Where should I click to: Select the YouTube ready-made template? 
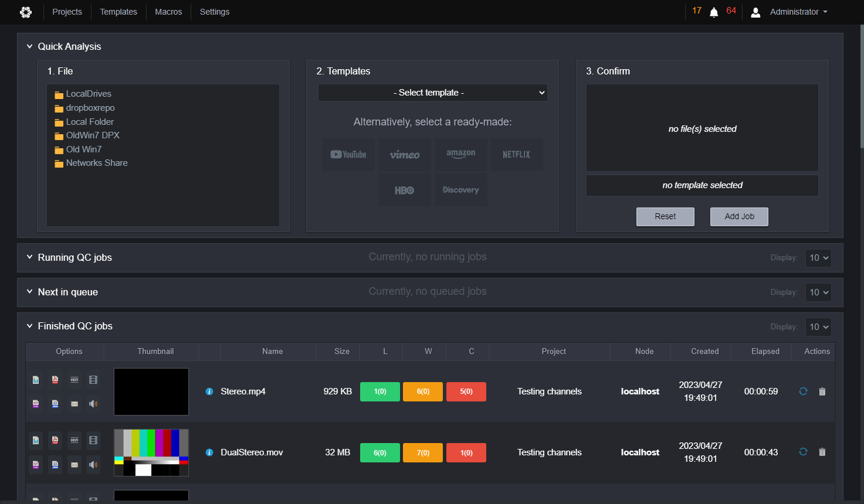click(x=348, y=155)
